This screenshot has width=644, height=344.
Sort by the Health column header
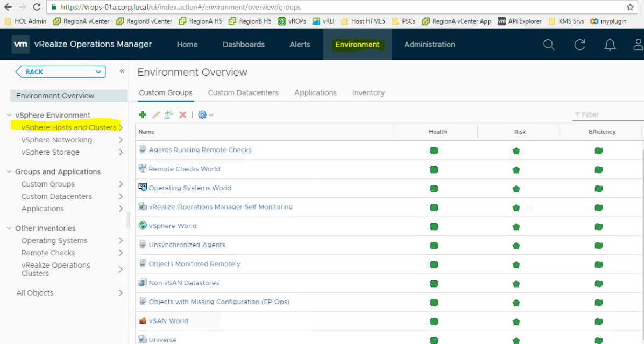438,132
